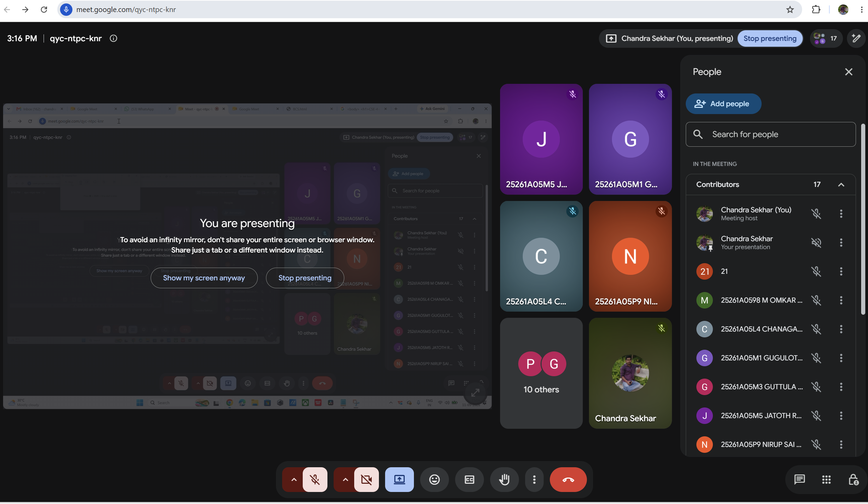The width and height of the screenshot is (868, 504).
Task: Toggle the microphone mute button
Action: click(x=315, y=480)
